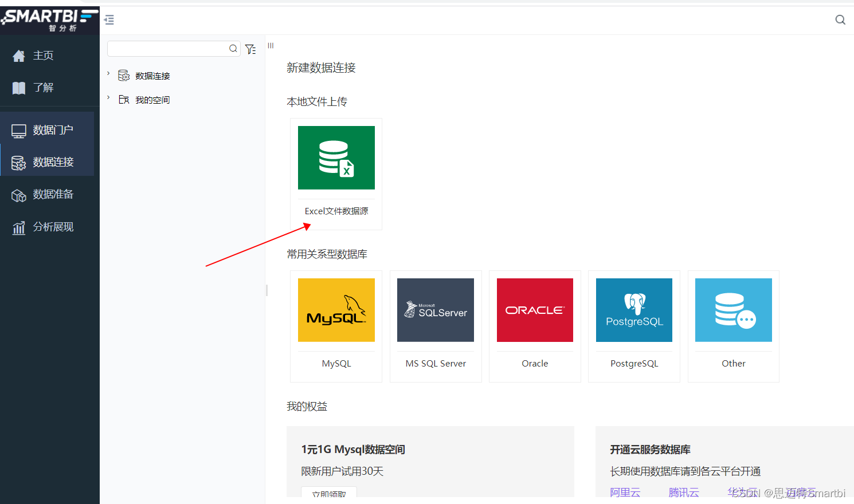Select 数据连接 in the resource tree
Viewport: 854px width, 504px height.
[152, 76]
